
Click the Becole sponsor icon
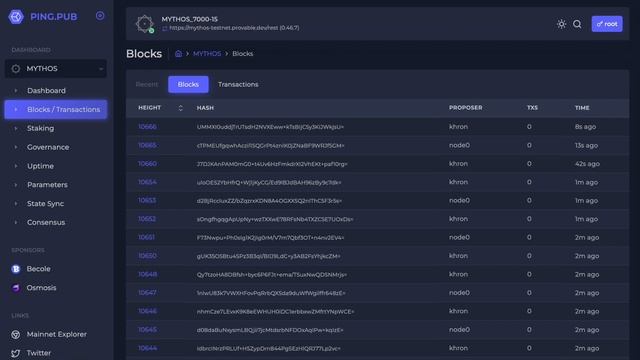click(16, 269)
